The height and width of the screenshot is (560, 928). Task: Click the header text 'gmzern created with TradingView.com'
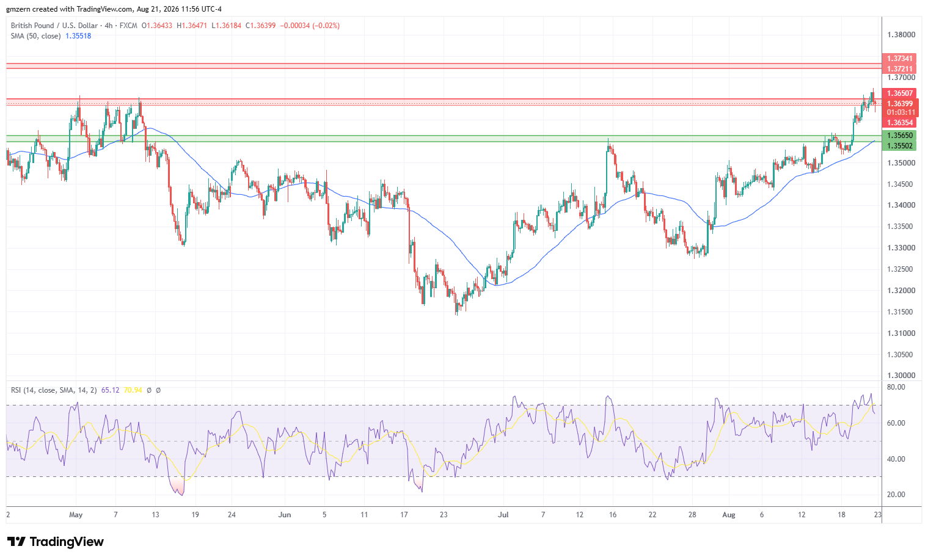(70, 9)
